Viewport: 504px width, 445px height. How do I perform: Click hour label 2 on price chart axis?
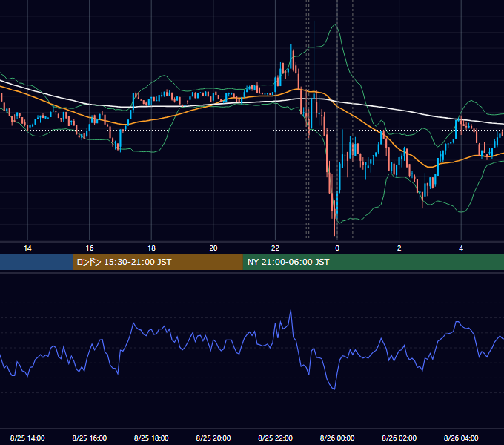tap(399, 248)
